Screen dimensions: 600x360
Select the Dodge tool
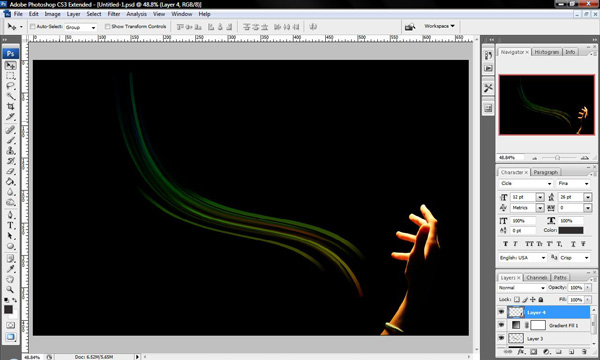10,202
